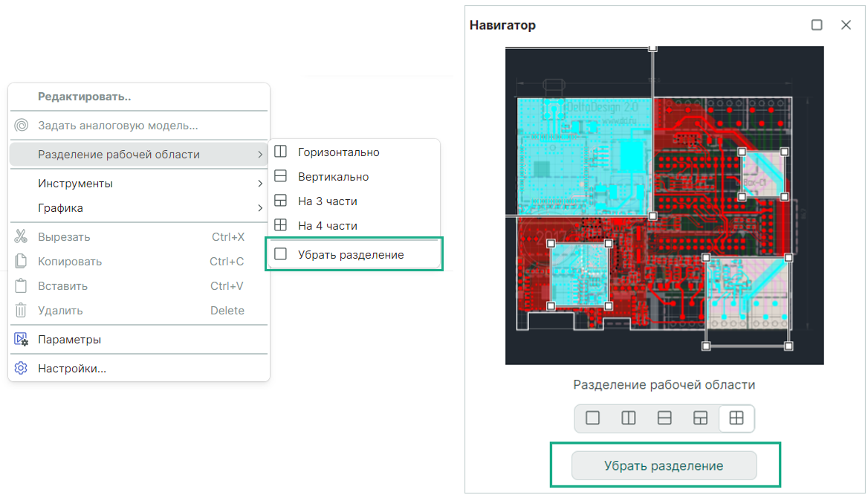Select the horizontal split icon in submenu
The height and width of the screenshot is (498, 868).
tap(280, 152)
